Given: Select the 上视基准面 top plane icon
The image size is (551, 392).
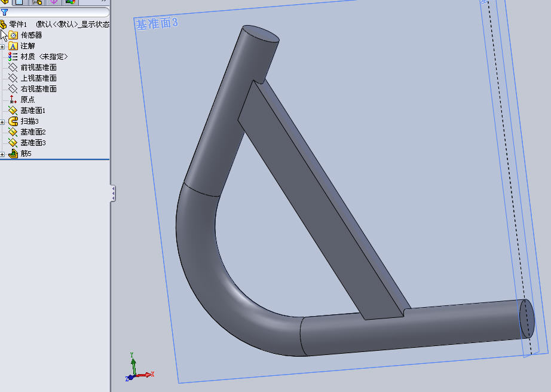Looking at the screenshot, I should point(13,78).
